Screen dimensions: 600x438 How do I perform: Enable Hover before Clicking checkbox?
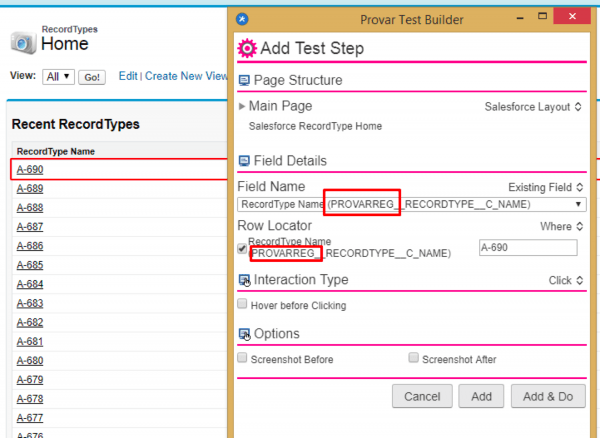242,304
